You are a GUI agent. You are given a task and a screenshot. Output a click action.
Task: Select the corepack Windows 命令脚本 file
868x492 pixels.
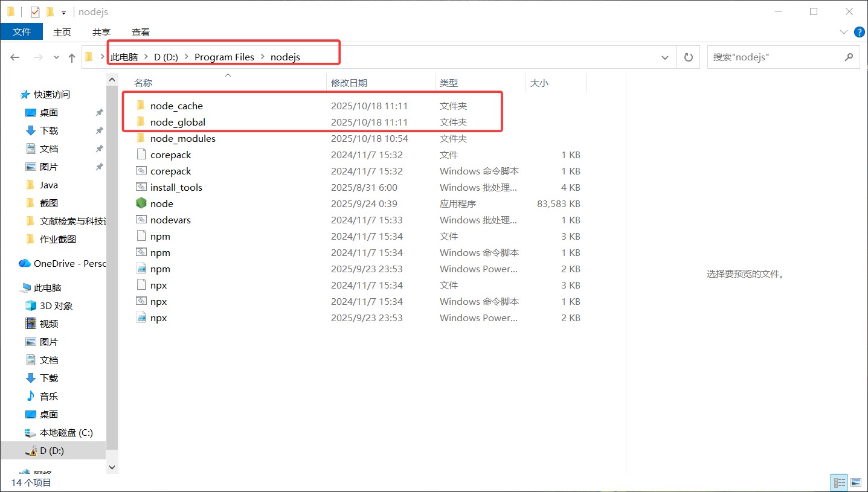(x=170, y=171)
